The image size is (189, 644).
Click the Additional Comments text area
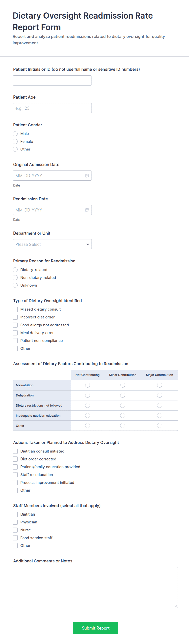pos(95,587)
